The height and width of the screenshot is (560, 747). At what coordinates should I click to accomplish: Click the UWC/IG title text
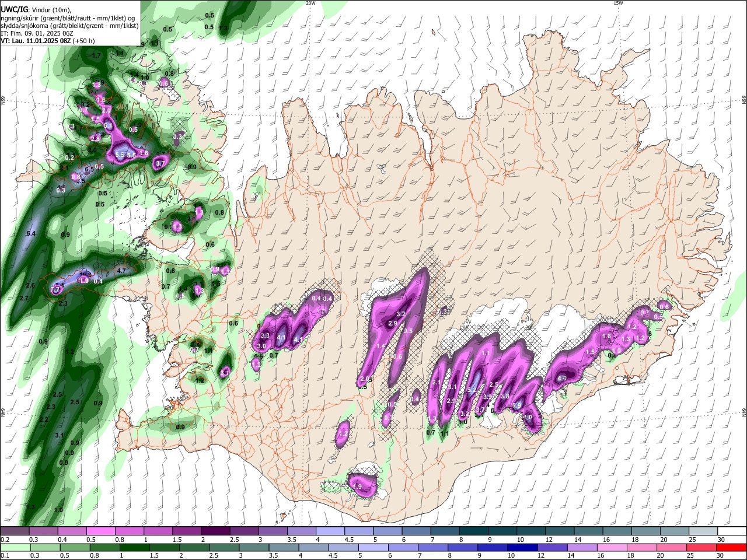(x=14, y=10)
